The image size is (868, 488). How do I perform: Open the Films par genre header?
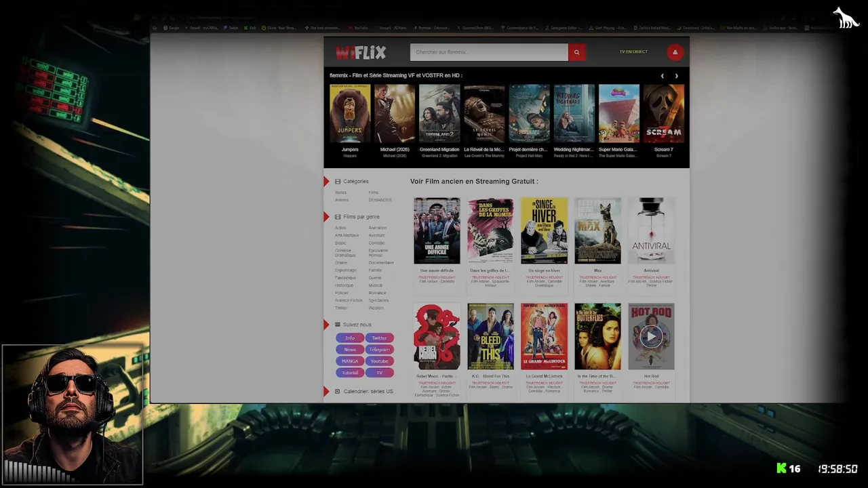point(361,217)
